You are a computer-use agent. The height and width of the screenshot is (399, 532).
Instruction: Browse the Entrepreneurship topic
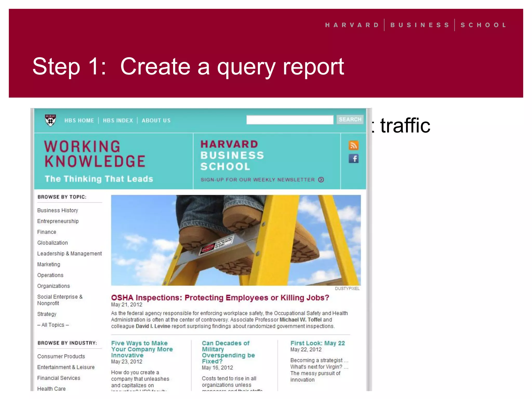(58, 221)
